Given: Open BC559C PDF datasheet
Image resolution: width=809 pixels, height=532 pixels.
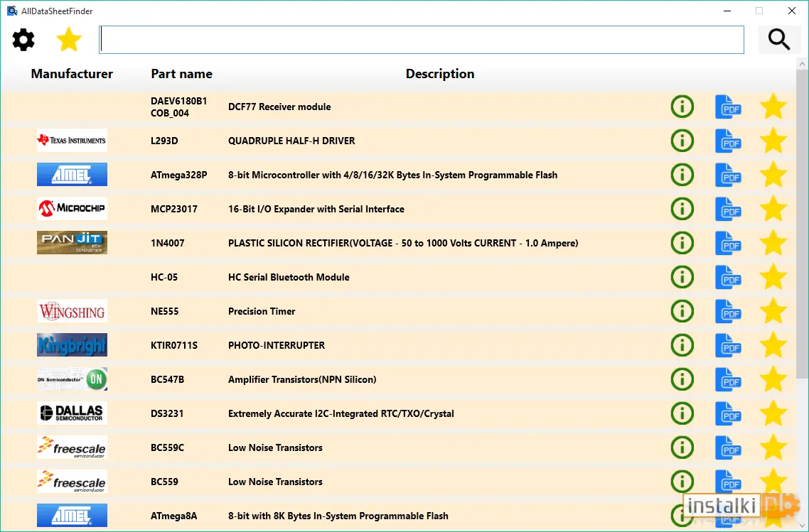Looking at the screenshot, I should pos(728,447).
